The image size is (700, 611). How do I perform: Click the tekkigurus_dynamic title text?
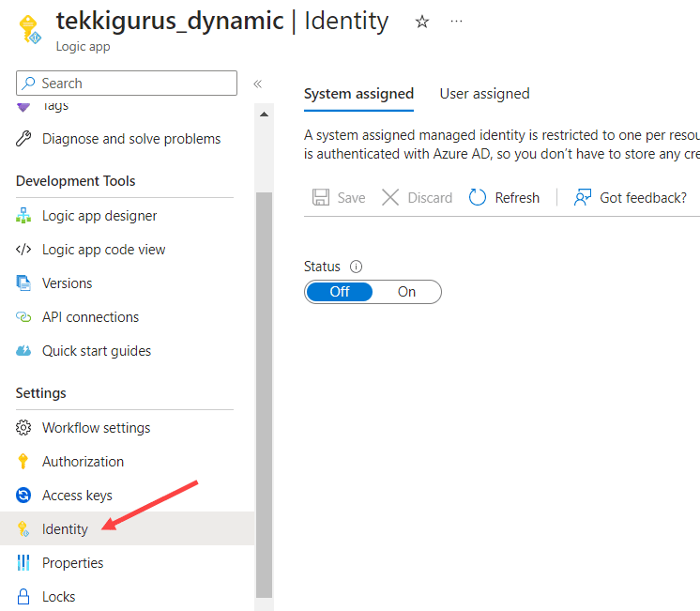click(x=170, y=21)
